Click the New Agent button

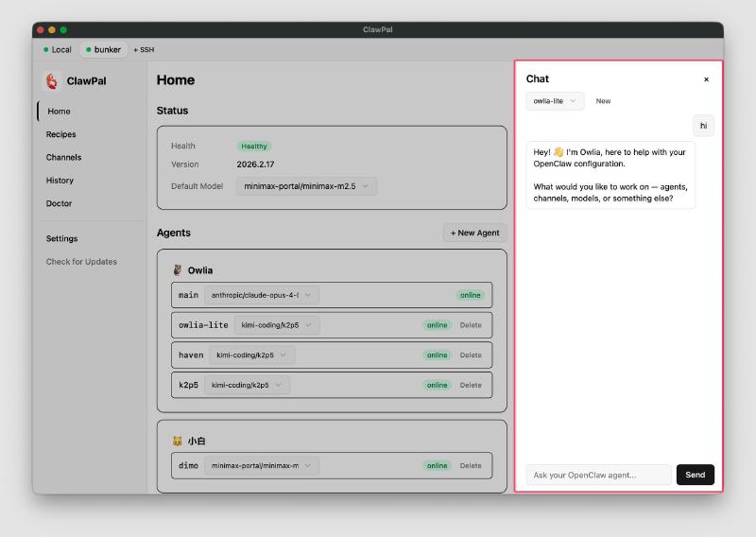coord(474,233)
